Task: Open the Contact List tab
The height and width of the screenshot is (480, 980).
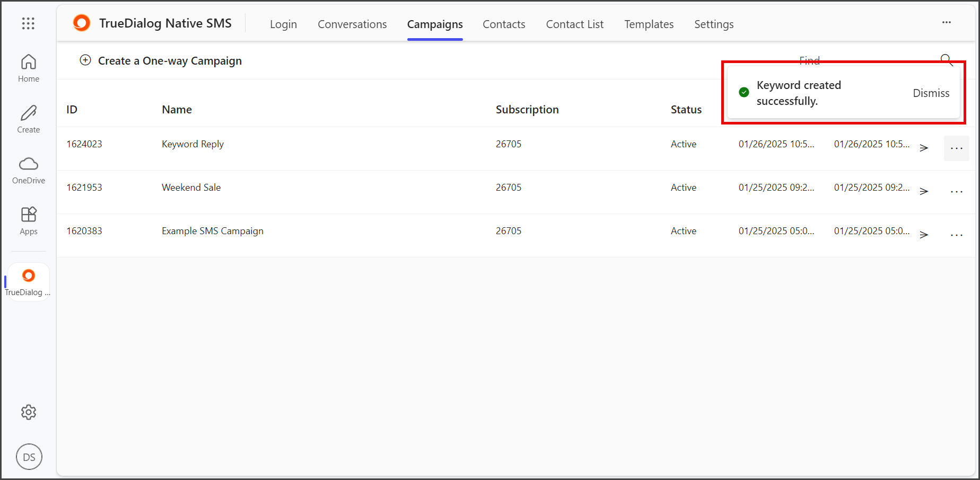Action: 575,24
